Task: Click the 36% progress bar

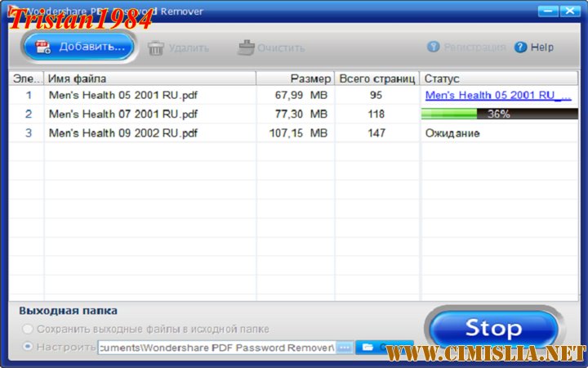Action: point(499,114)
